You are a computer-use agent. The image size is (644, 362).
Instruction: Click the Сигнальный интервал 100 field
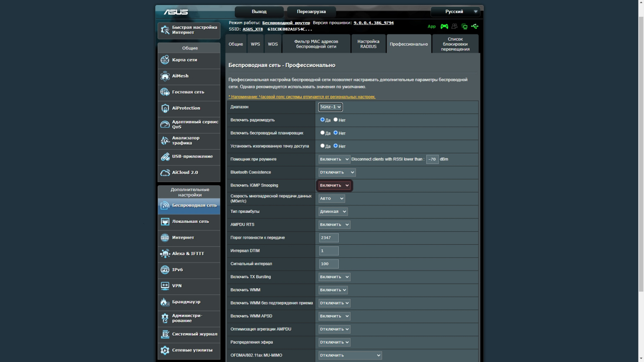329,264
